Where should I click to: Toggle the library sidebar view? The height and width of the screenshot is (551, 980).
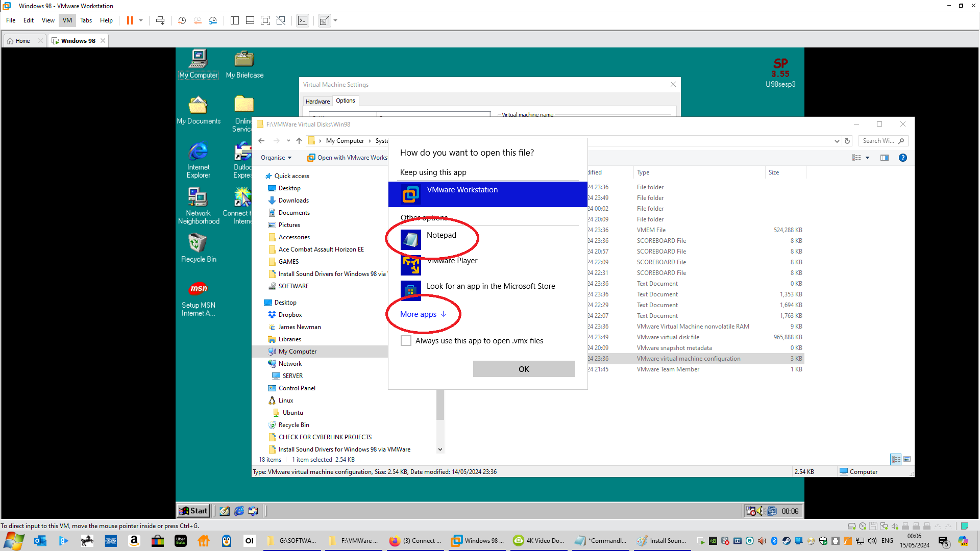[x=235, y=20]
